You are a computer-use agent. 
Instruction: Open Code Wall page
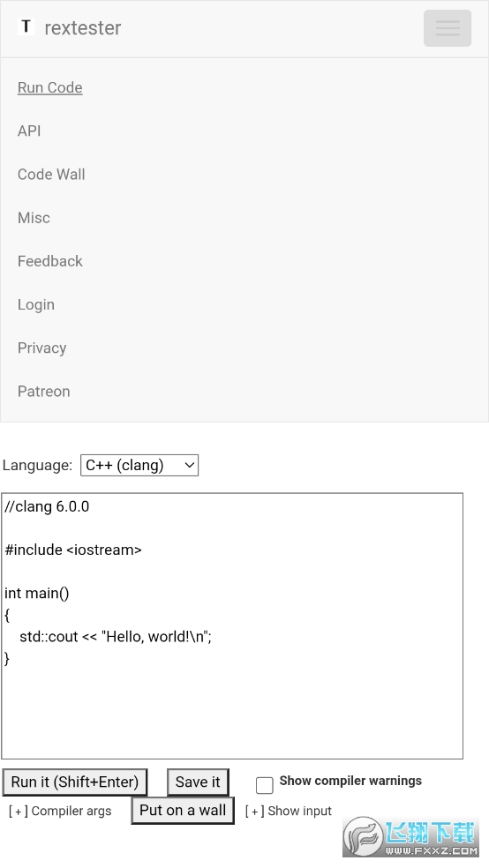tap(51, 175)
